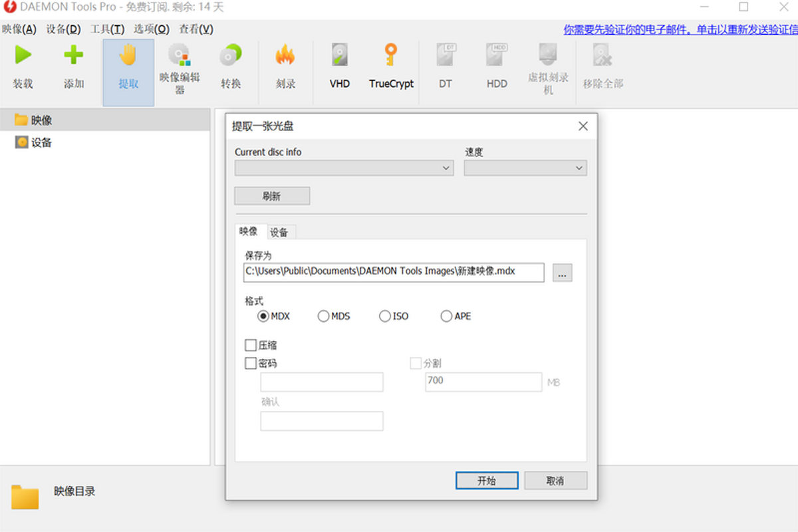Click the Add (添加) plus icon
This screenshot has height=532, width=798.
[x=74, y=56]
